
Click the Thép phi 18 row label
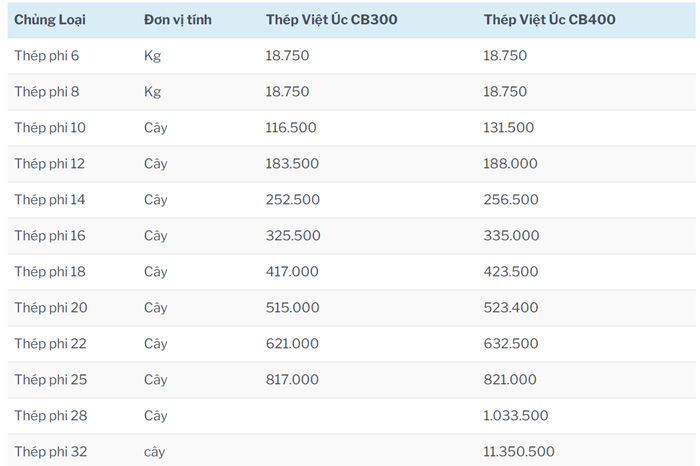click(x=50, y=272)
